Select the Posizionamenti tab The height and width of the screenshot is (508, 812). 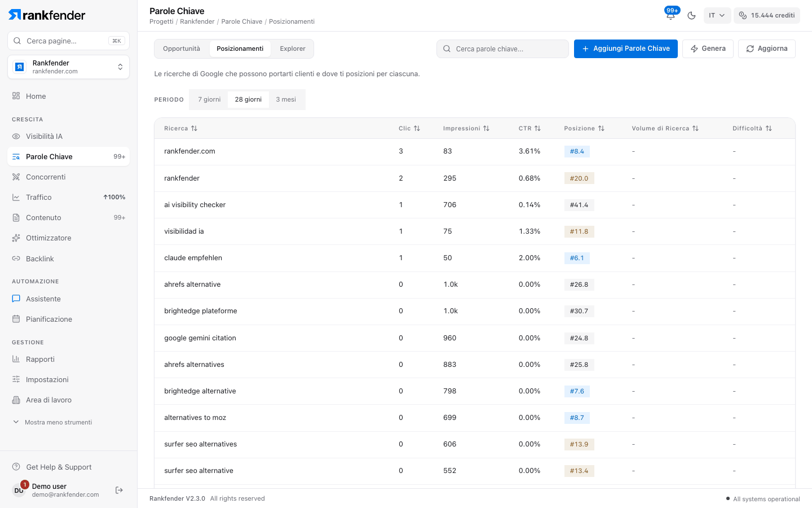coord(240,49)
